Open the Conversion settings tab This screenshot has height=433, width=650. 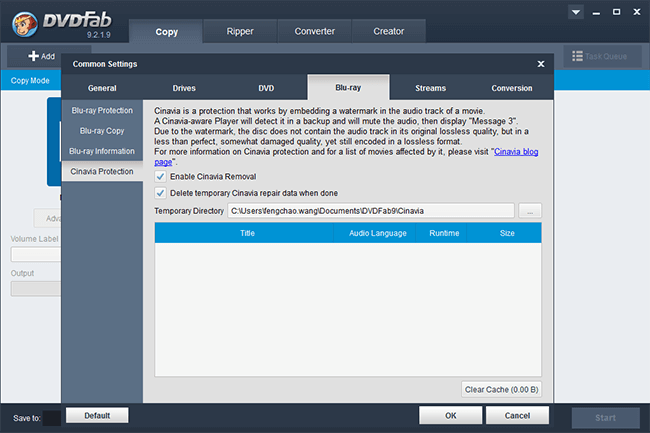[x=512, y=88]
